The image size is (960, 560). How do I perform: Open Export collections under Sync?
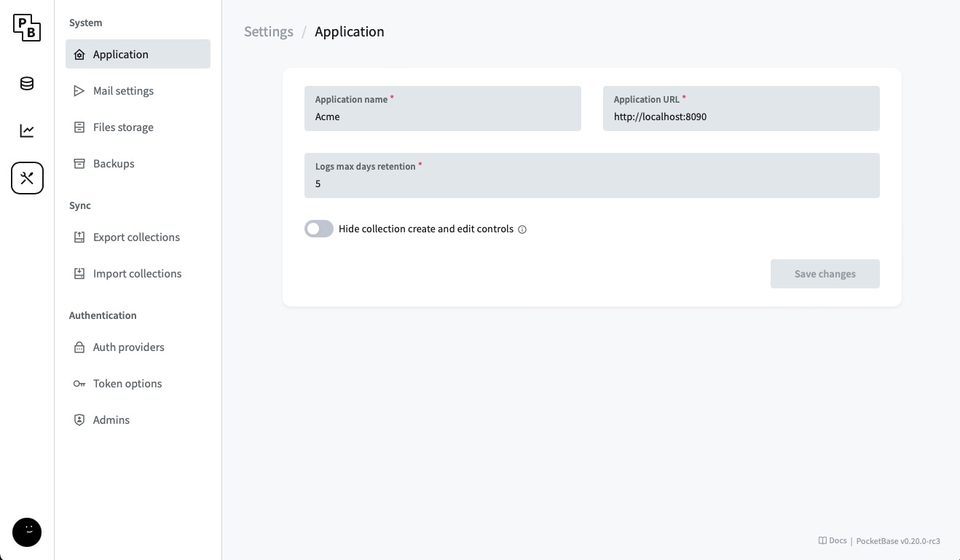136,237
